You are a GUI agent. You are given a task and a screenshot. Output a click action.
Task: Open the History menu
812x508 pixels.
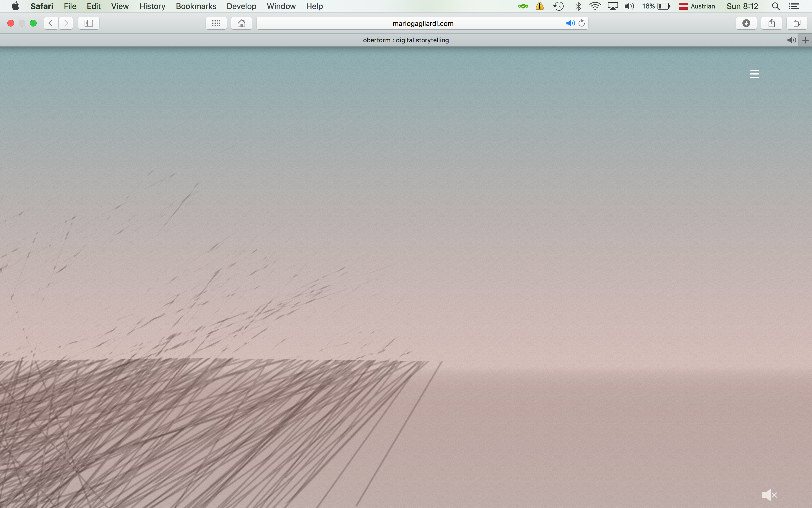pos(152,6)
